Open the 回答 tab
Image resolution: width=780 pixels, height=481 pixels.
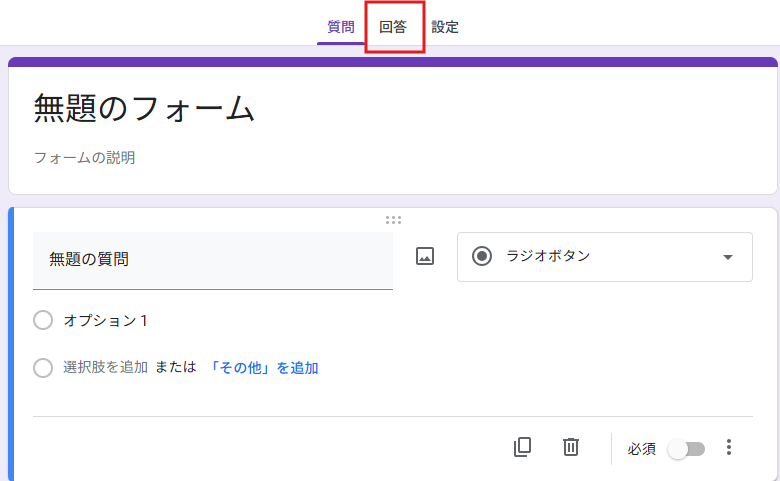pos(393,27)
